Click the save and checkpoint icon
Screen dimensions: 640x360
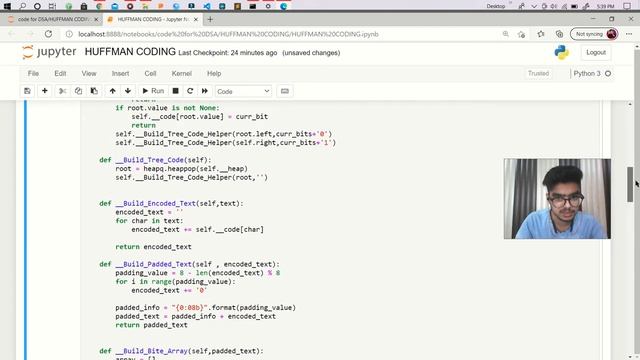pos(27,91)
